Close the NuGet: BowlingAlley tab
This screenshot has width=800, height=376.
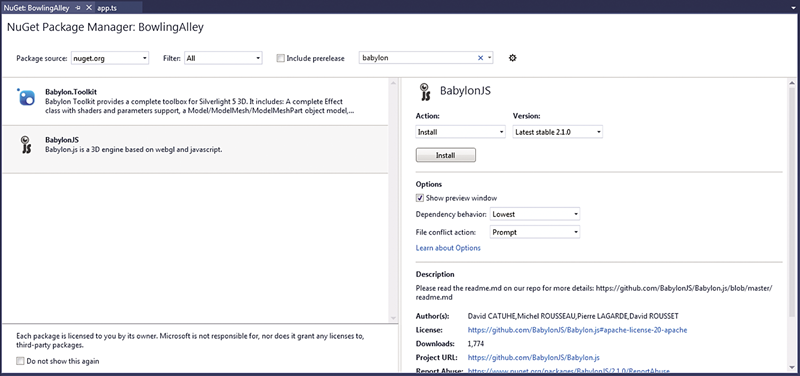tap(88, 8)
